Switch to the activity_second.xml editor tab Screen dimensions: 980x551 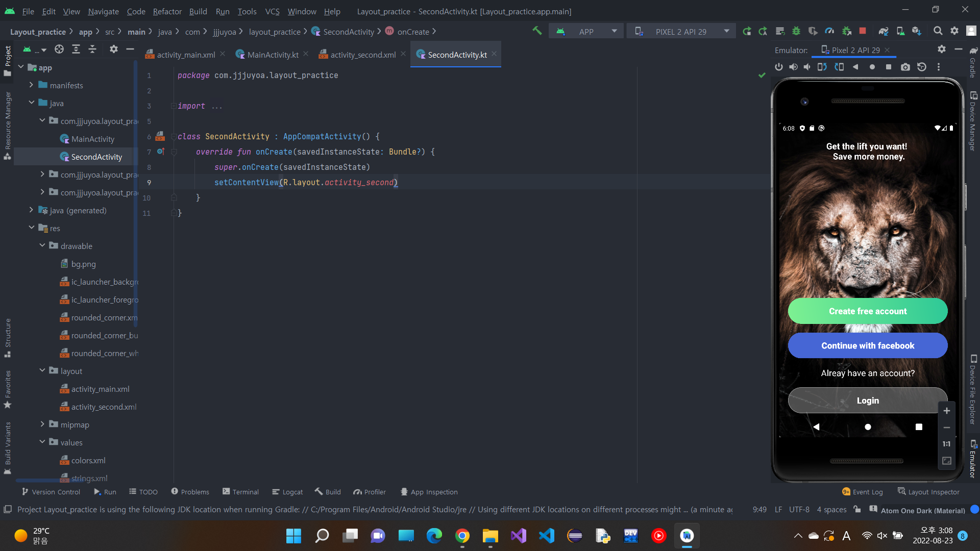362,55
